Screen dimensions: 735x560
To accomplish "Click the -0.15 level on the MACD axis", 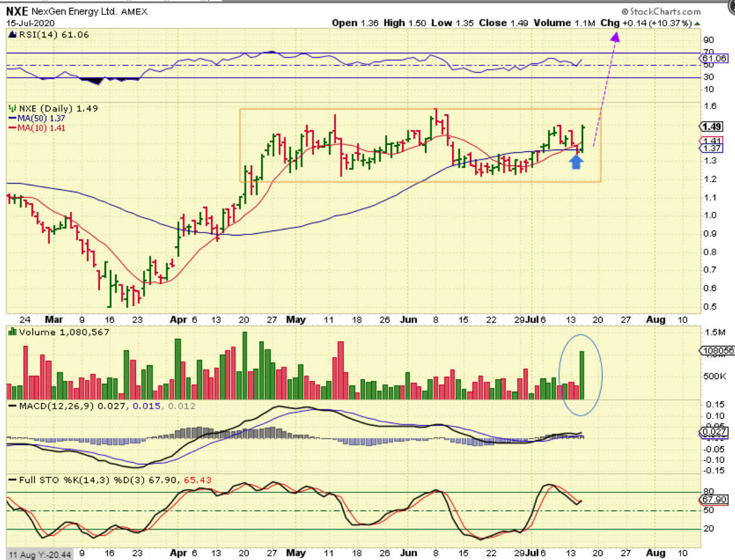I will coord(715,470).
